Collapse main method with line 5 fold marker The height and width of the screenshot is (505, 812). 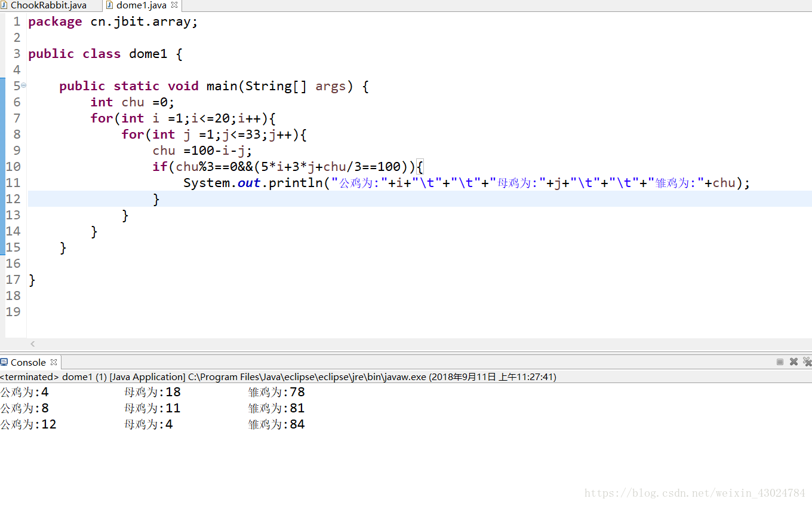tap(23, 85)
